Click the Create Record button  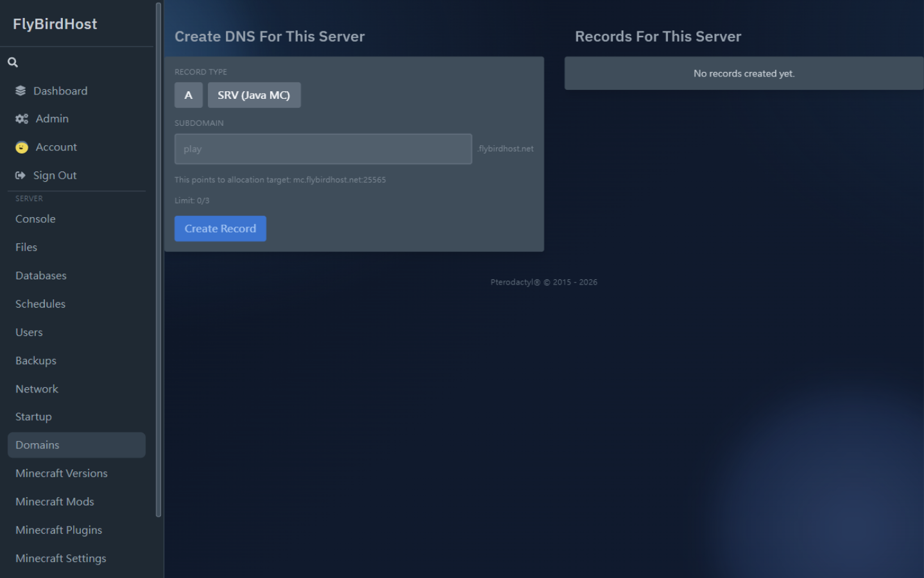click(x=220, y=229)
